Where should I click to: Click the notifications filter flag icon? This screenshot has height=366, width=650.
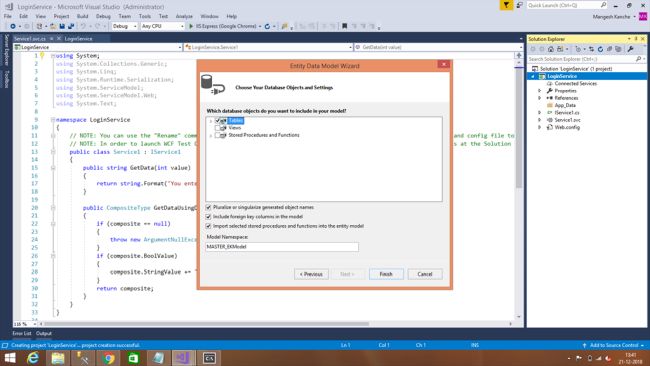point(506,5)
